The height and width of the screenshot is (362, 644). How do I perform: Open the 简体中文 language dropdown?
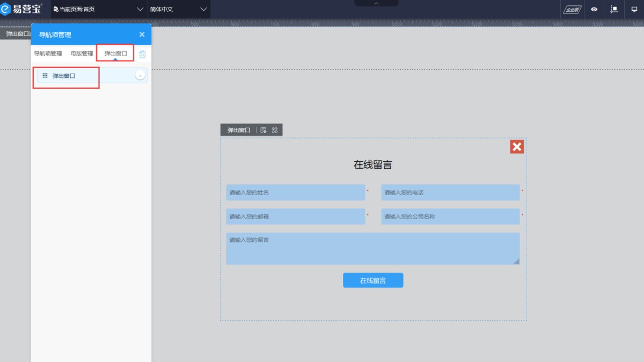pos(178,9)
